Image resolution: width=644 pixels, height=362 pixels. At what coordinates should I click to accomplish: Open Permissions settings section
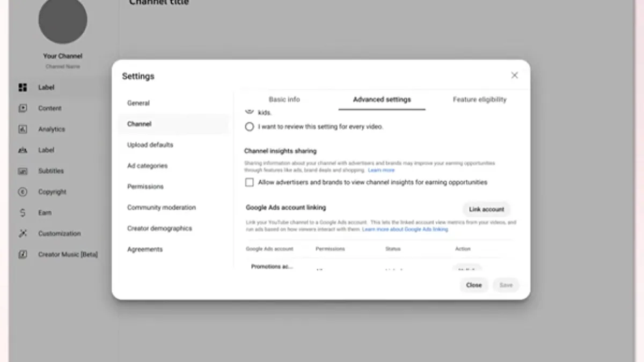click(145, 187)
